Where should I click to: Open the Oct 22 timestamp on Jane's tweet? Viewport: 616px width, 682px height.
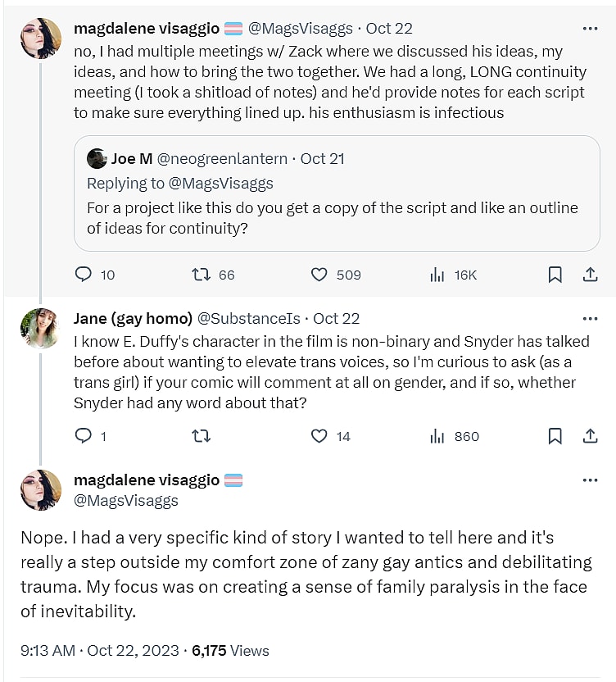click(337, 318)
